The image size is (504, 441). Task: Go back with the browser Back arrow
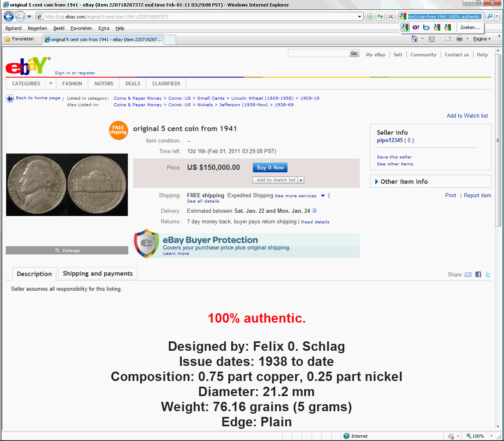click(x=9, y=17)
